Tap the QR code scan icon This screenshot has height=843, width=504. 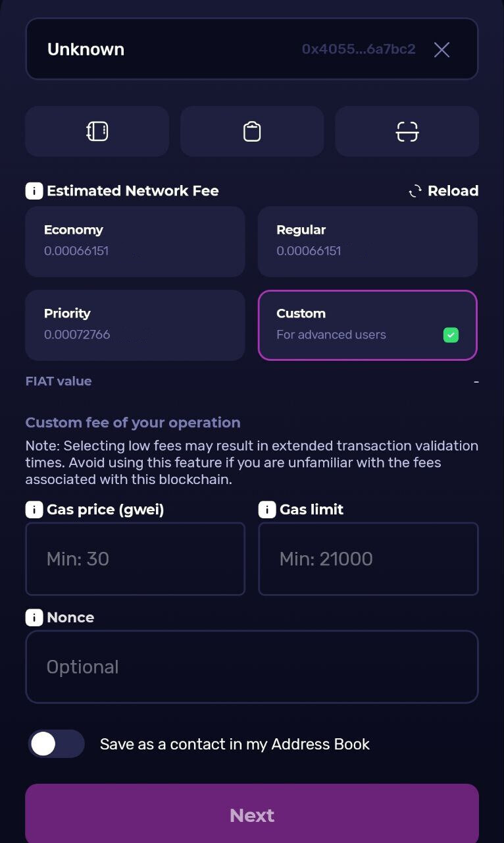407,132
